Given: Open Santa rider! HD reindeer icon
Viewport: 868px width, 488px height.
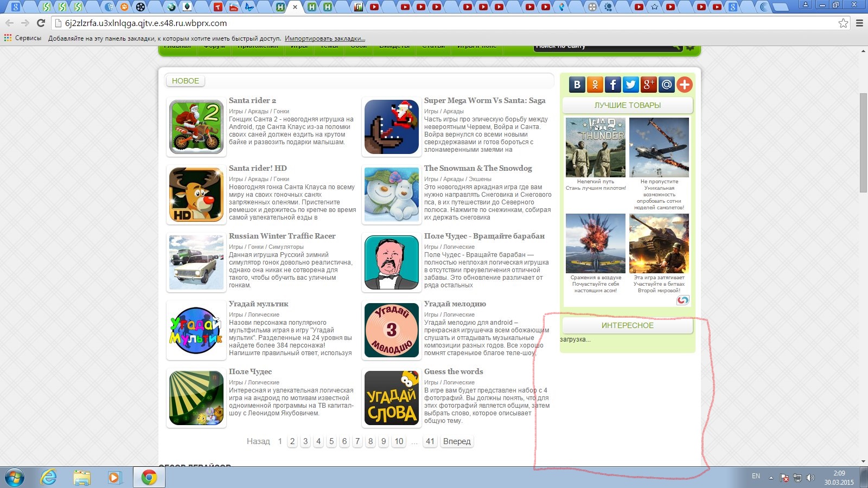Looking at the screenshot, I should (x=196, y=195).
